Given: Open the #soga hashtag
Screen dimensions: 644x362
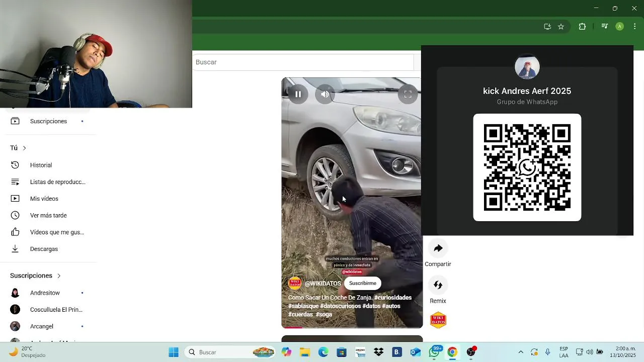Looking at the screenshot, I should tap(324, 315).
